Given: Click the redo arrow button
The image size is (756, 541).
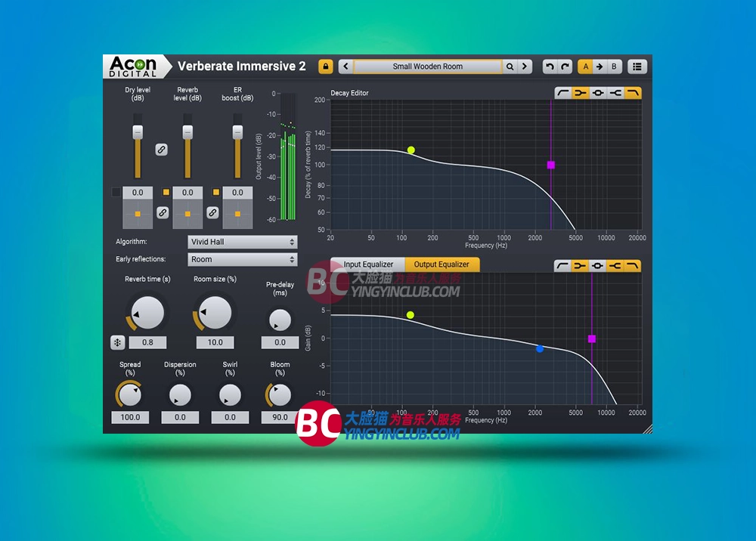Looking at the screenshot, I should (x=565, y=66).
